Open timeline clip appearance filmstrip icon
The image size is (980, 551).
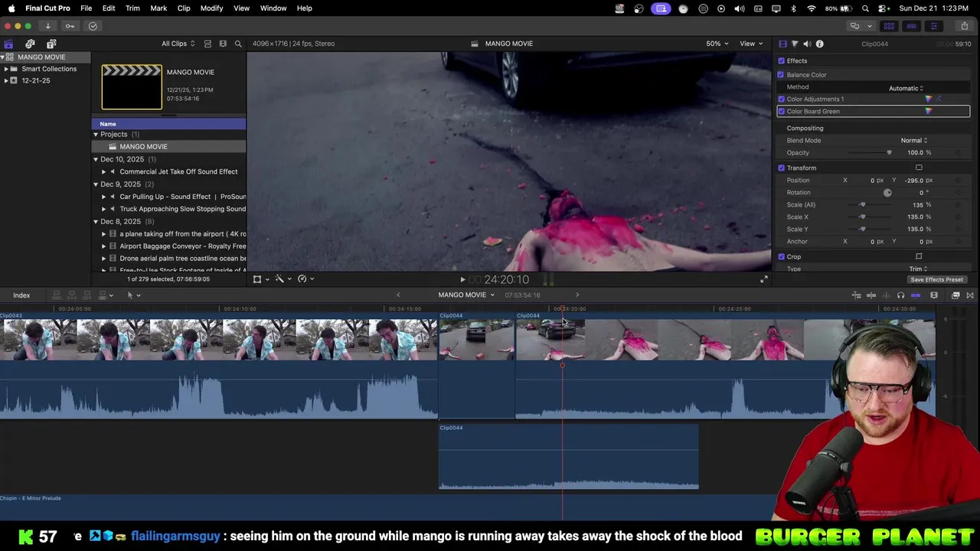tap(934, 295)
